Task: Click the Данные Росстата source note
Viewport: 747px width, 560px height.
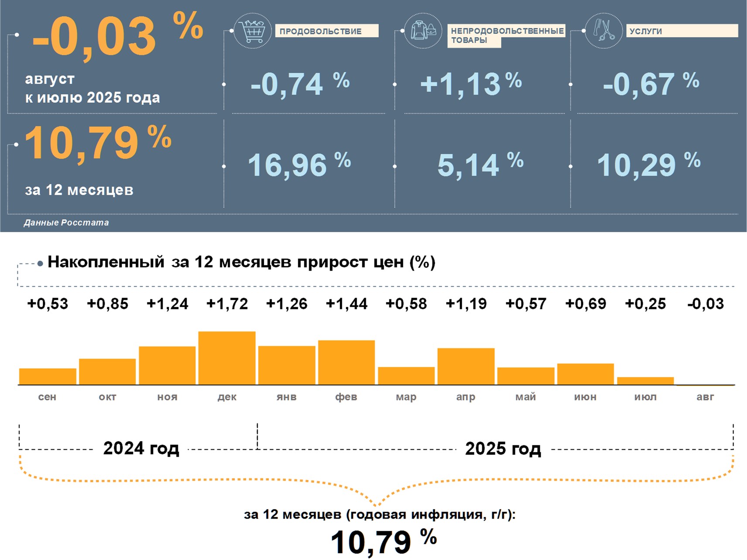Action: click(66, 223)
